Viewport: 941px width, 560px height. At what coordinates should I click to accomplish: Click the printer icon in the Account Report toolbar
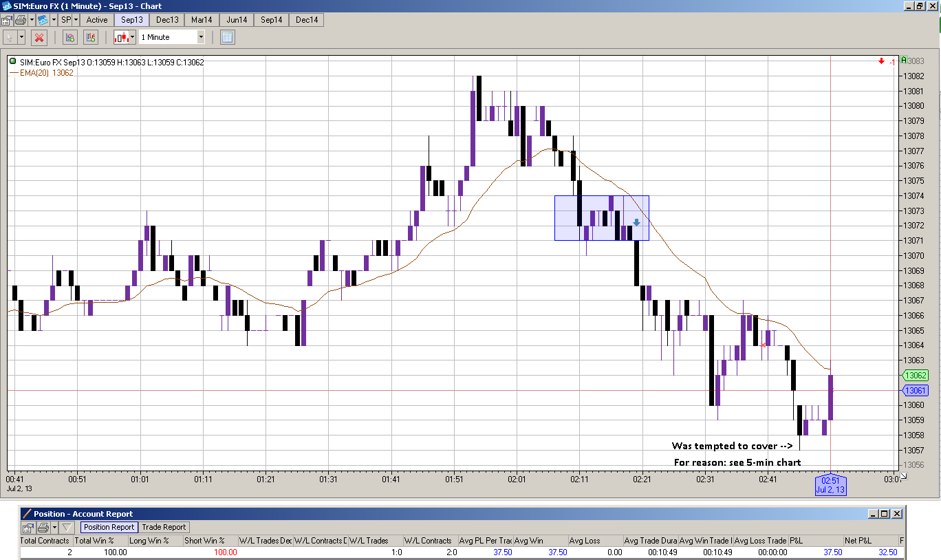43,528
